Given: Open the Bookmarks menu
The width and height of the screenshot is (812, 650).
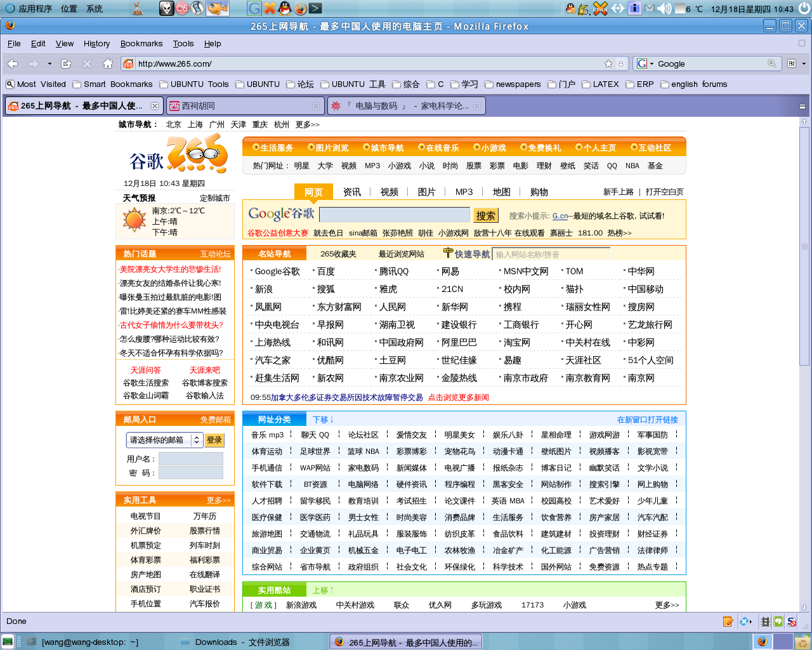Looking at the screenshot, I should click(x=141, y=44).
